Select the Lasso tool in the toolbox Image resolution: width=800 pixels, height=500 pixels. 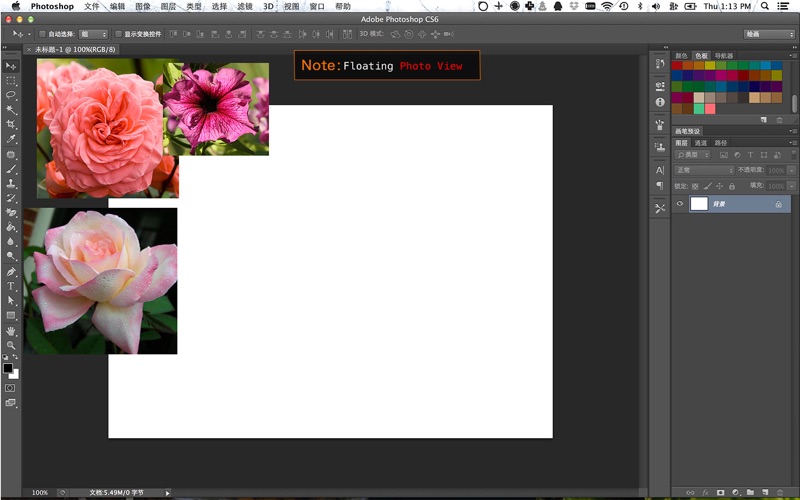tap(11, 94)
